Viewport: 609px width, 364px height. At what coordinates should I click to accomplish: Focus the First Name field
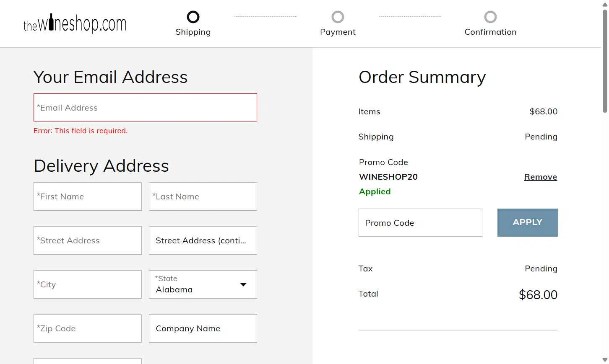point(88,196)
